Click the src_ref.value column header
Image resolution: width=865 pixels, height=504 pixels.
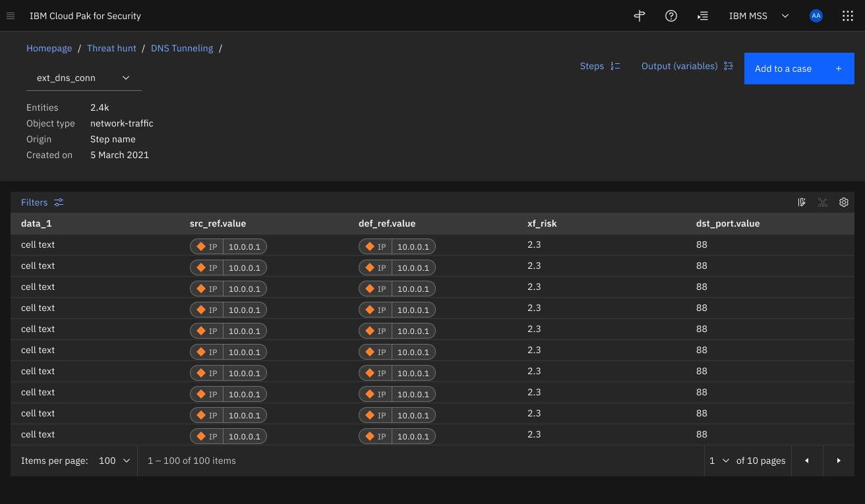(218, 223)
